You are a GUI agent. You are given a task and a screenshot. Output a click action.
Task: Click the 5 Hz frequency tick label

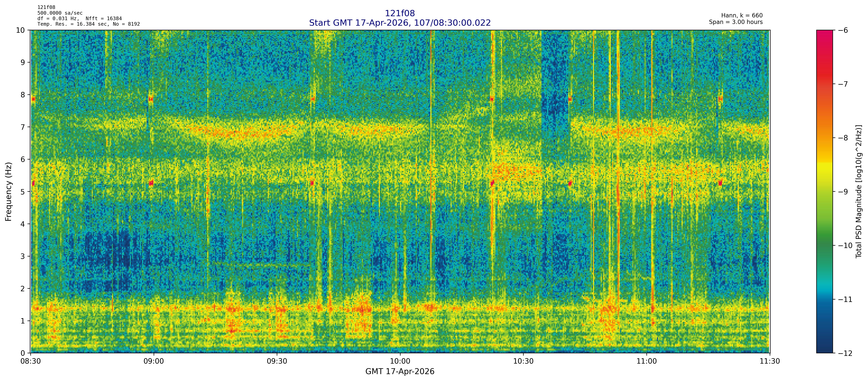(x=23, y=192)
